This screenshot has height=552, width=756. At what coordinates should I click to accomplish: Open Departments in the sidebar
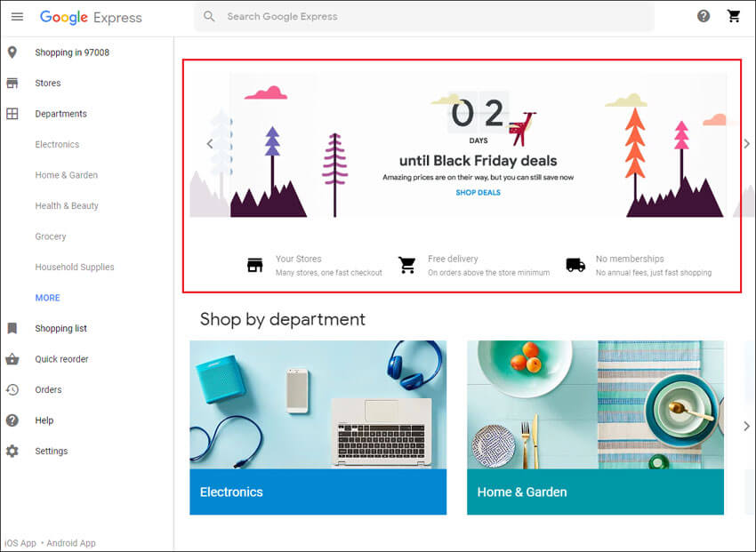click(x=60, y=114)
